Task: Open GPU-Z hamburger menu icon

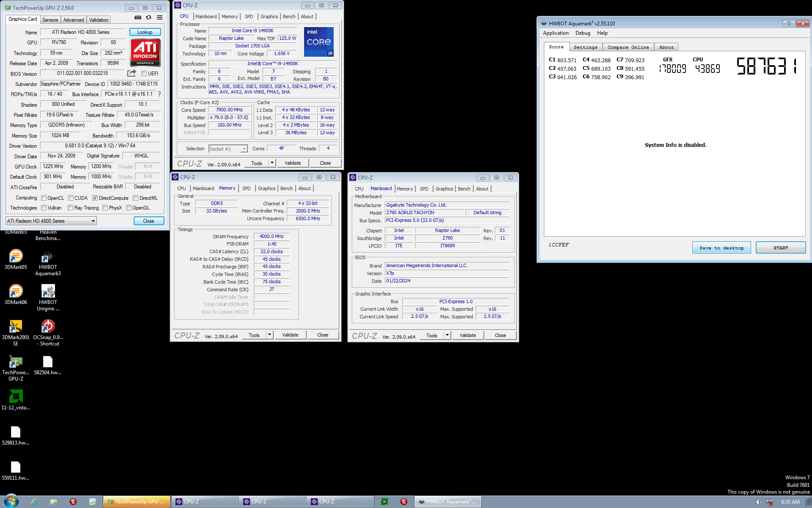Action: [x=159, y=18]
